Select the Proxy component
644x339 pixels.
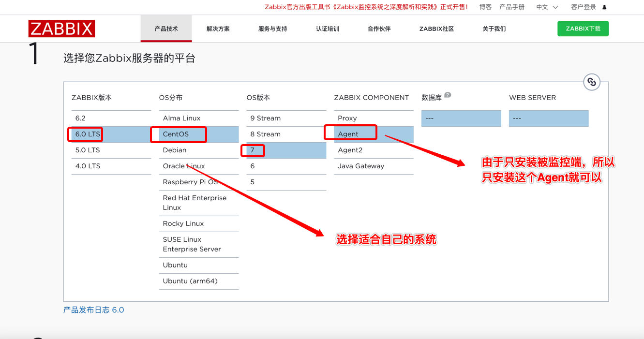374,118
